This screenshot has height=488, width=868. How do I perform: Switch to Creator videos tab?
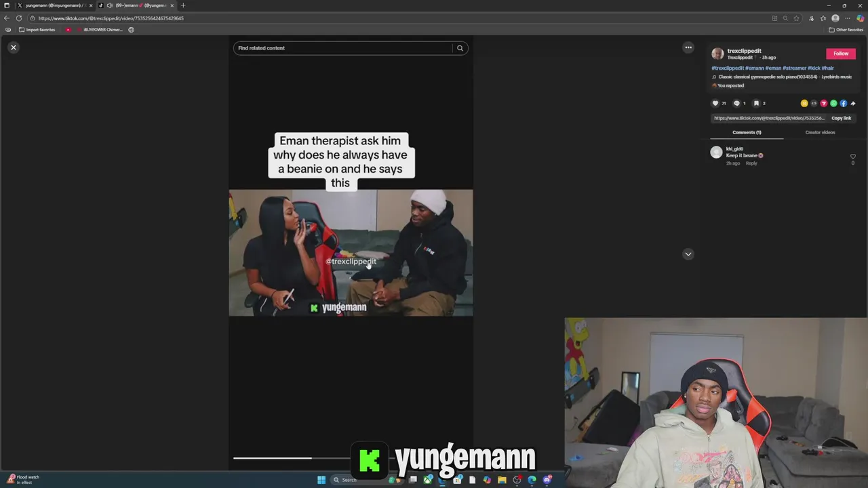click(820, 133)
